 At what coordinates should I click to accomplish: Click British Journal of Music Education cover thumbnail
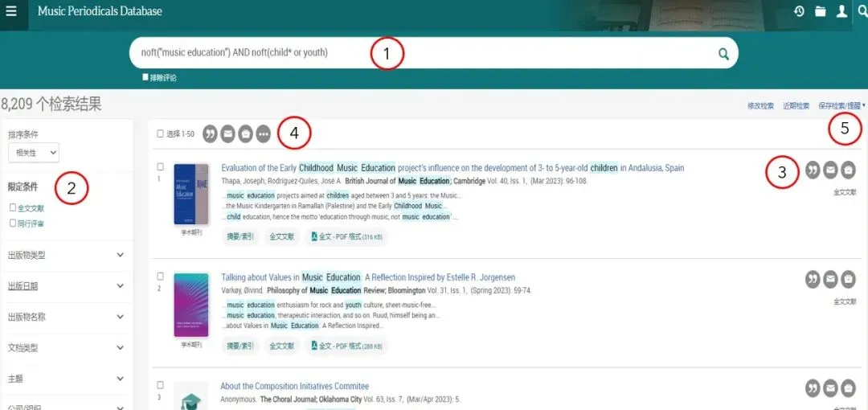(x=191, y=194)
